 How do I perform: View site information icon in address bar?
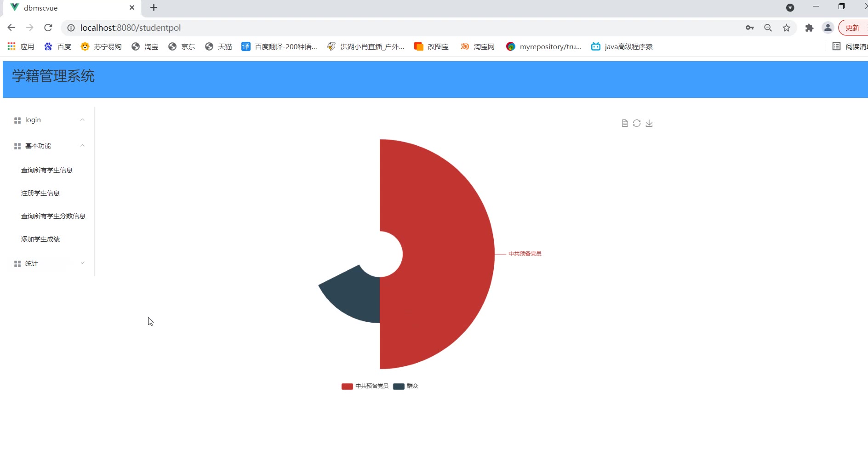pyautogui.click(x=71, y=28)
